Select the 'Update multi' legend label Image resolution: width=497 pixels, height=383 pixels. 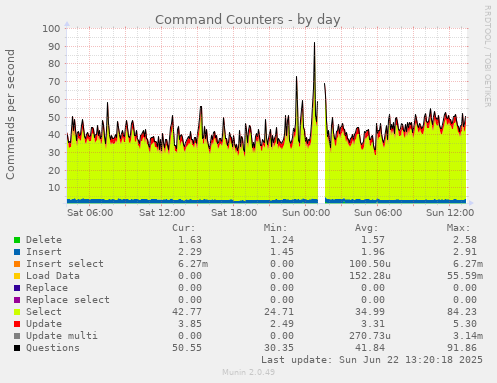point(62,336)
